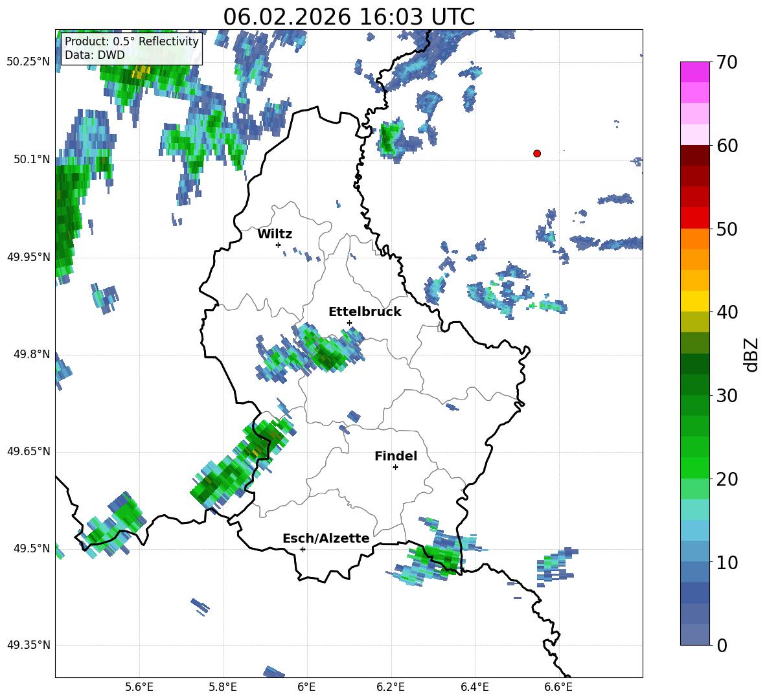Click the 5.6°E longitude label
This screenshot has width=767, height=700.
[139, 687]
